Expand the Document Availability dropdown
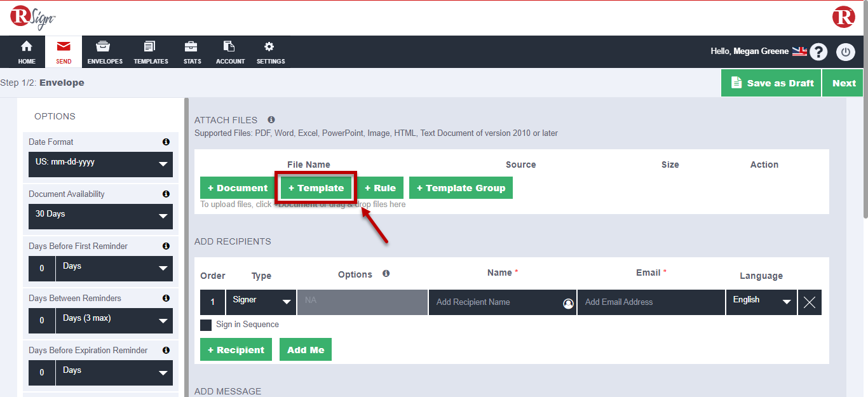 click(100, 217)
